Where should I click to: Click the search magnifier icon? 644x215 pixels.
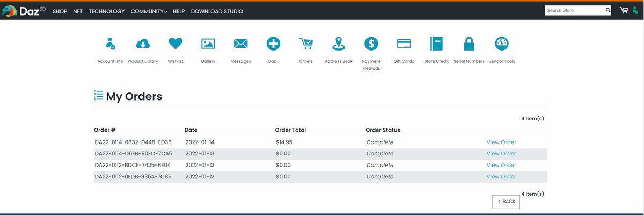(608, 10)
